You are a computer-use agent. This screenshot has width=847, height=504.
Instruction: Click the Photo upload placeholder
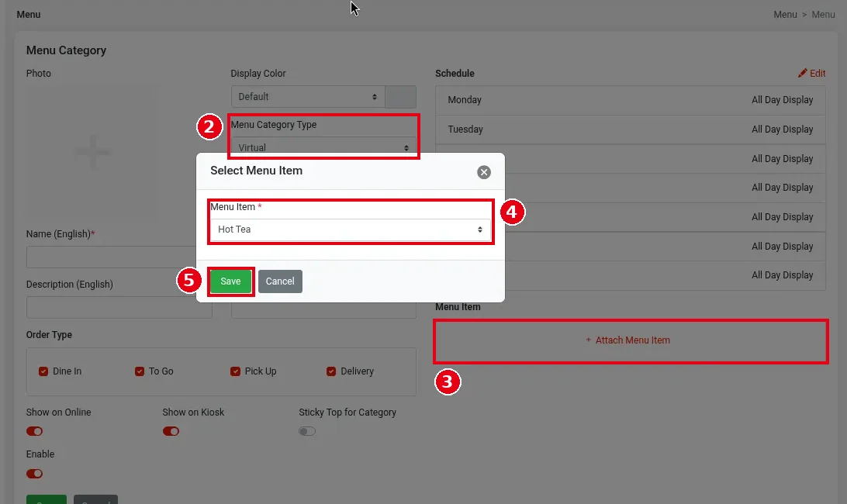pyautogui.click(x=92, y=152)
